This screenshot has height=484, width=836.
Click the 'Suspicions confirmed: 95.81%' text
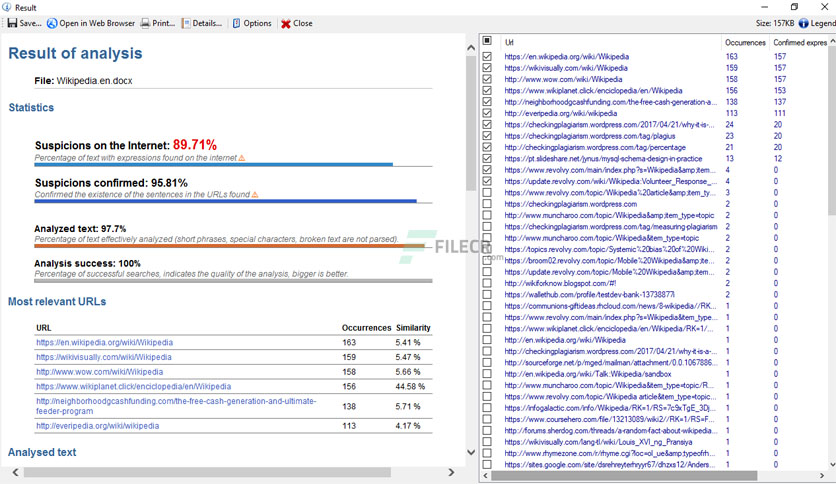tap(111, 183)
